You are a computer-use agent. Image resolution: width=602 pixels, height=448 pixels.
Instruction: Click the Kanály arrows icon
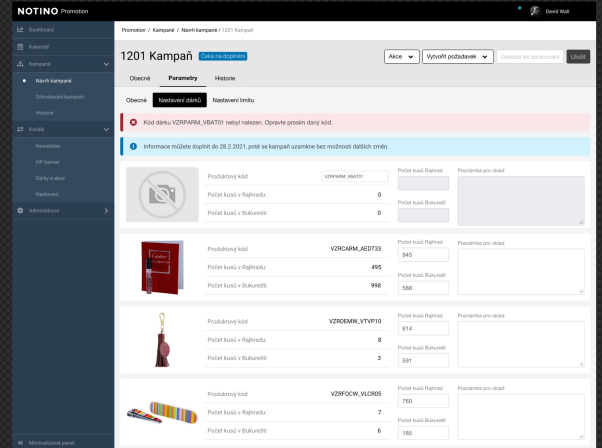click(20, 129)
